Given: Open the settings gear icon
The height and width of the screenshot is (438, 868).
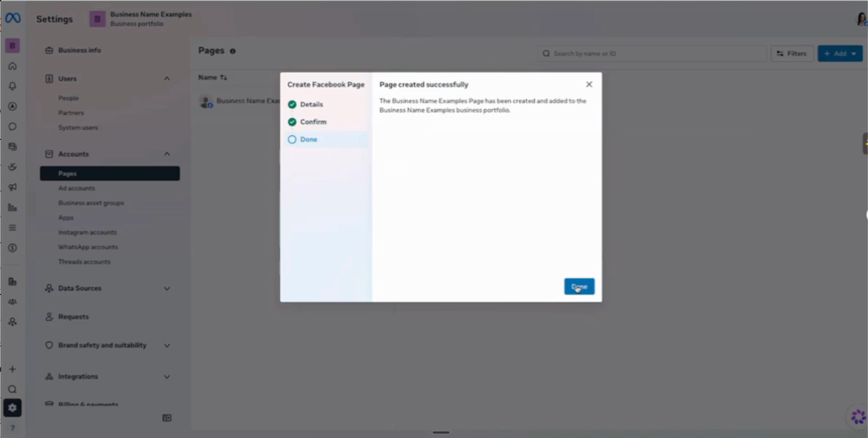Looking at the screenshot, I should coord(13,408).
